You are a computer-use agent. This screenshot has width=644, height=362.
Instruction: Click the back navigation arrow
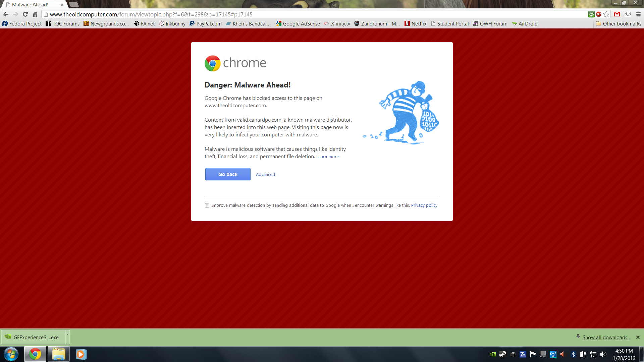6,14
